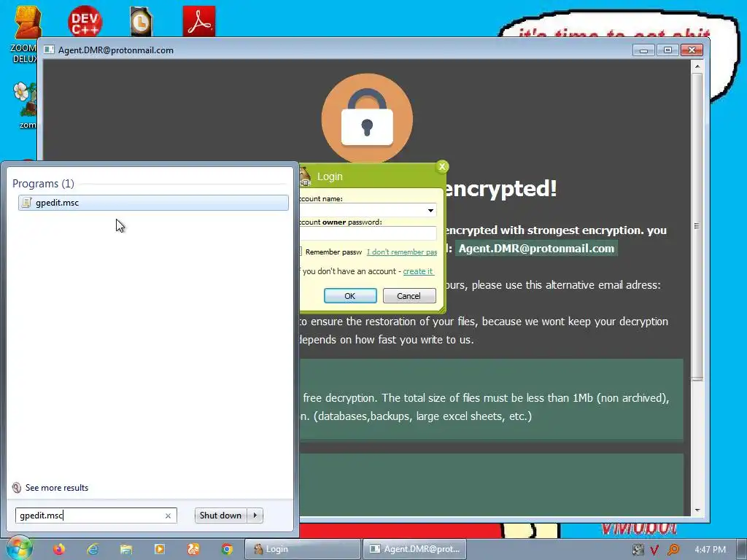Click the highlighted Agent.DMR@protonmail.com email address
747x560 pixels.
(536, 248)
